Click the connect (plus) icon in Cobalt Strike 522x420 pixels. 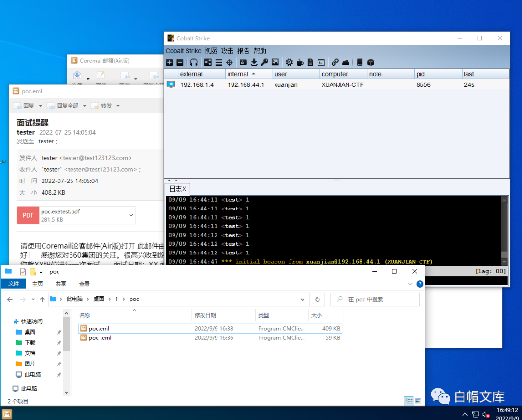pos(170,62)
